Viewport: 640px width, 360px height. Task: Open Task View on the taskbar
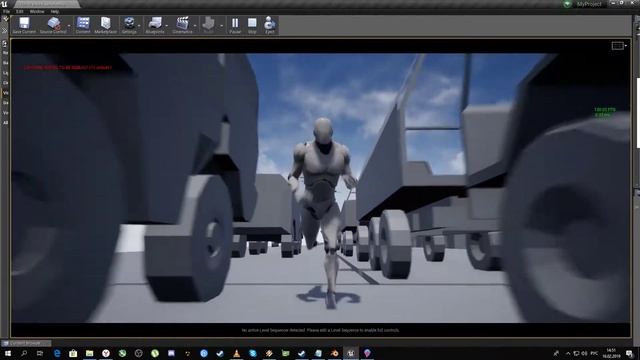click(x=40, y=353)
